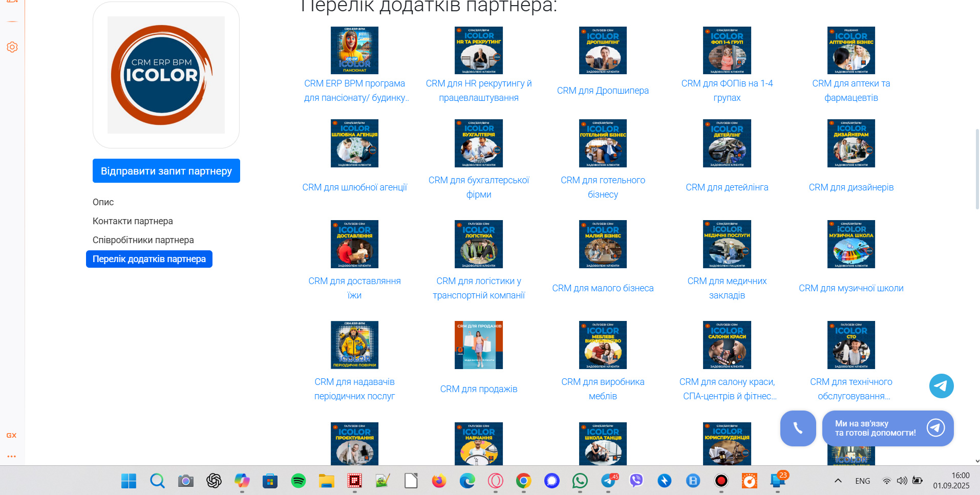Viewport: 980px width, 495px height.
Task: Open the beauty salons app image
Action: [x=727, y=345]
